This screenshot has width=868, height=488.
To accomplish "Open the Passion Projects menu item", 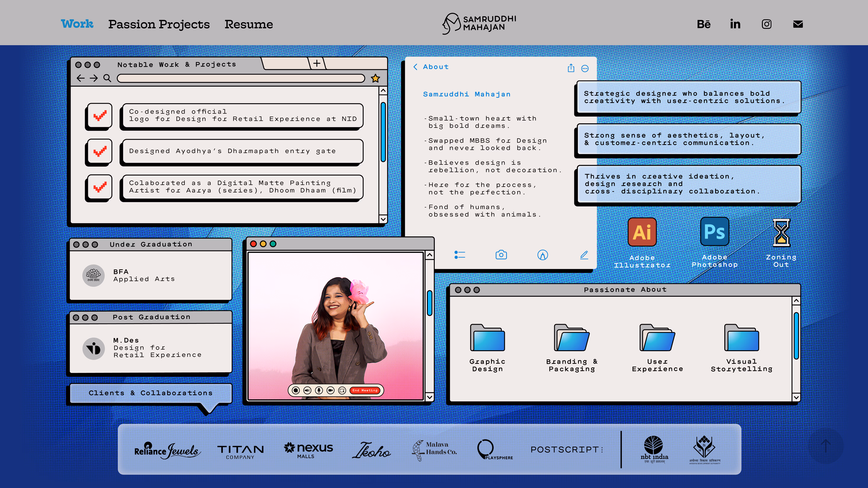I will (159, 24).
